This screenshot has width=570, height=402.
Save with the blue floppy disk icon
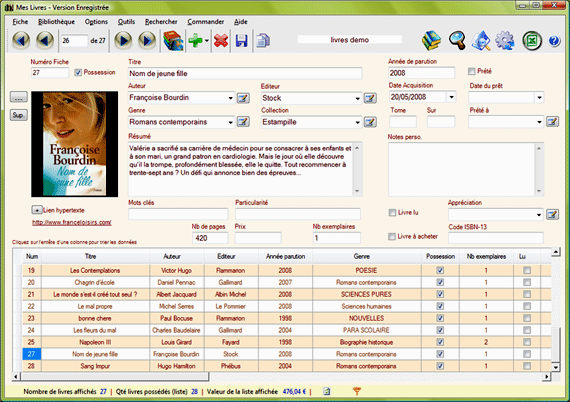click(x=241, y=40)
